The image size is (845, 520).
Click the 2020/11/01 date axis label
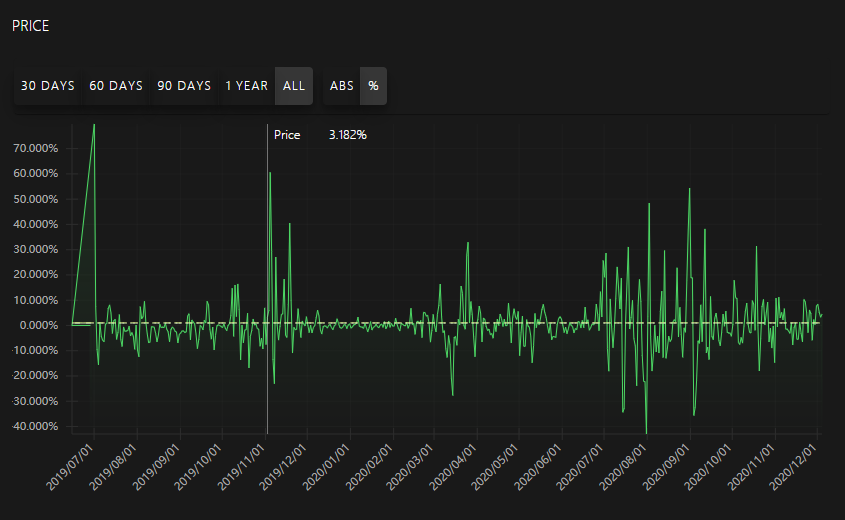coord(752,467)
